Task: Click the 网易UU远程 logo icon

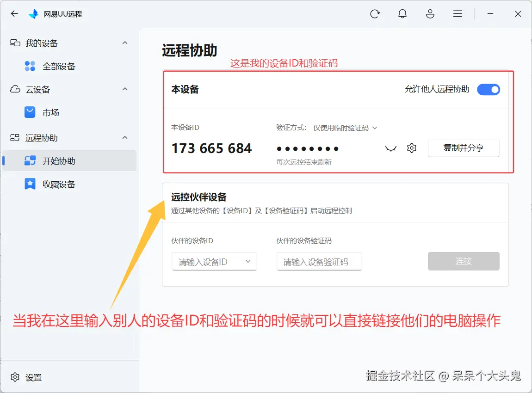Action: coord(34,14)
